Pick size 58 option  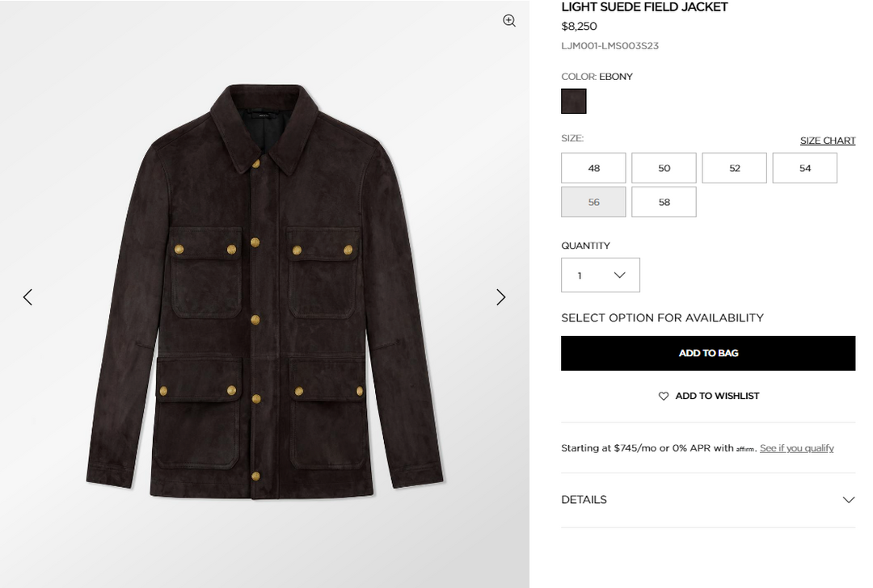pyautogui.click(x=664, y=202)
